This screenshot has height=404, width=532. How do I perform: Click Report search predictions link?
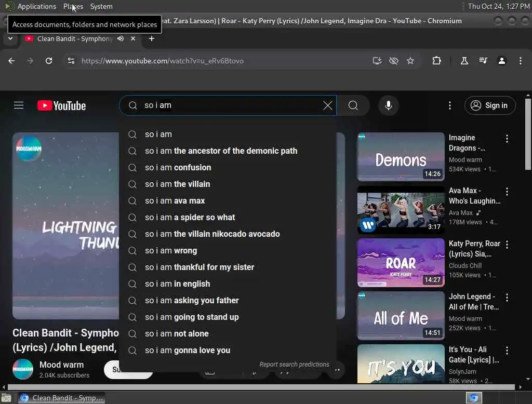click(x=294, y=365)
